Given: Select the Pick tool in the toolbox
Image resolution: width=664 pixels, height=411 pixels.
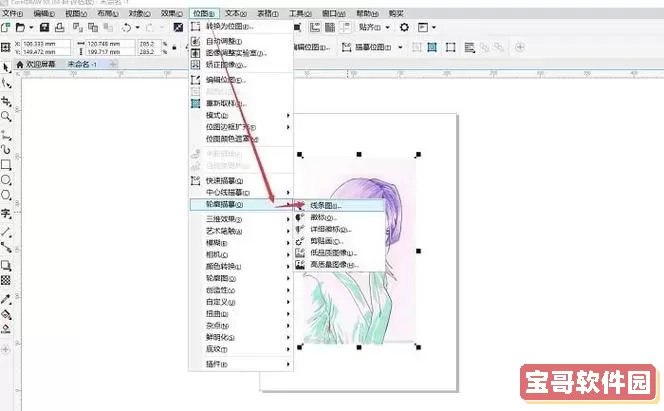Looking at the screenshot, I should click(6, 68).
